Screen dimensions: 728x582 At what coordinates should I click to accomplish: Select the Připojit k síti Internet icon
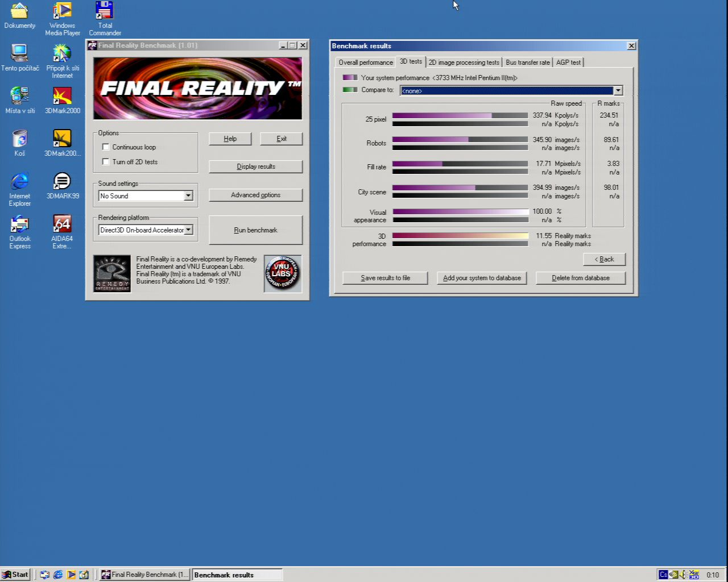(62, 61)
